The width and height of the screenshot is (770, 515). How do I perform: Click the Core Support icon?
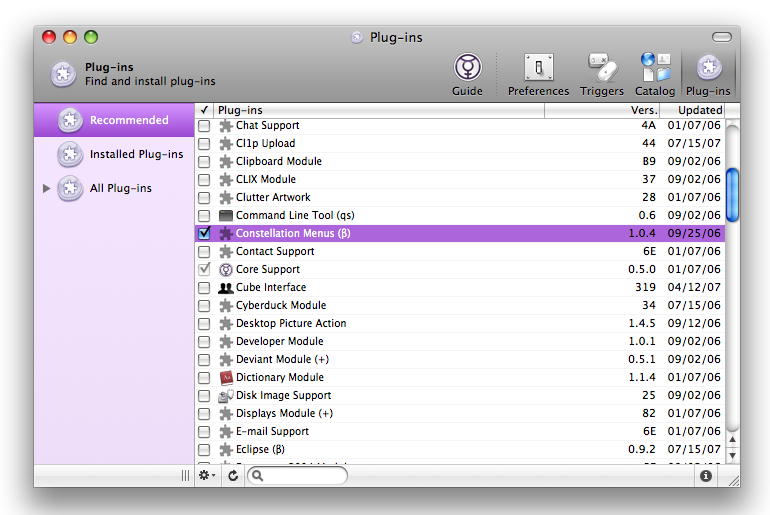coord(225,270)
